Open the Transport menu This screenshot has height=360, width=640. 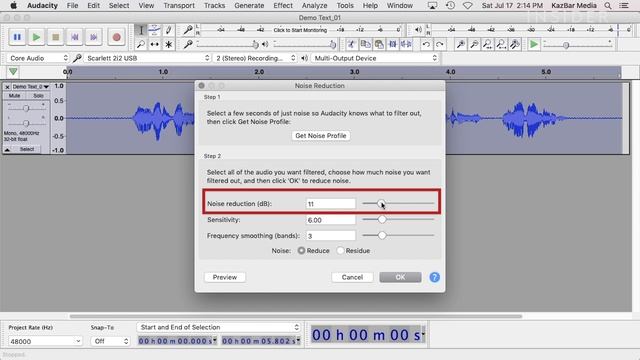pos(179,6)
